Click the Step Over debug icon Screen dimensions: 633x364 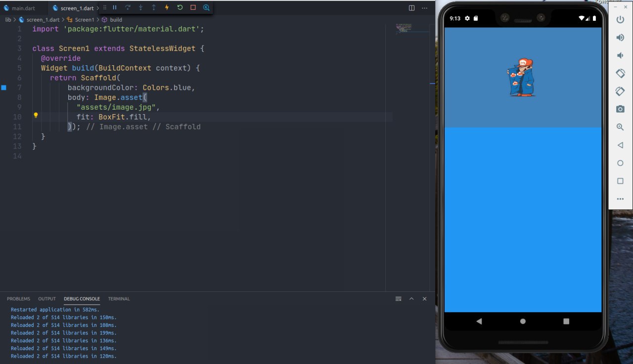click(x=128, y=8)
